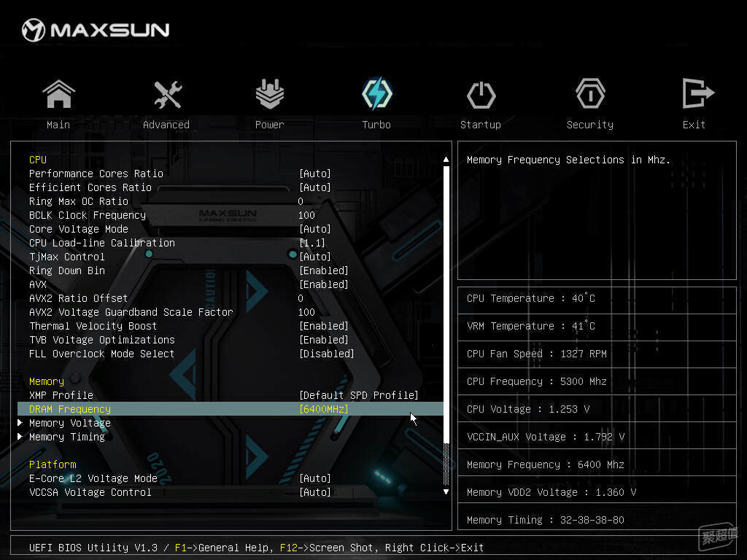Click the Advanced wrench and screwdriver icon
This screenshot has height=560, width=747.
click(x=168, y=94)
